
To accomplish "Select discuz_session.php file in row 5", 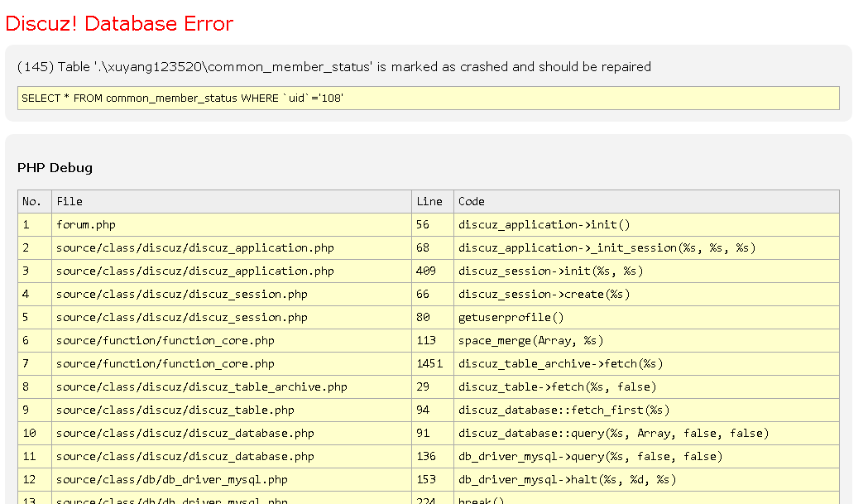I will coord(232,318).
